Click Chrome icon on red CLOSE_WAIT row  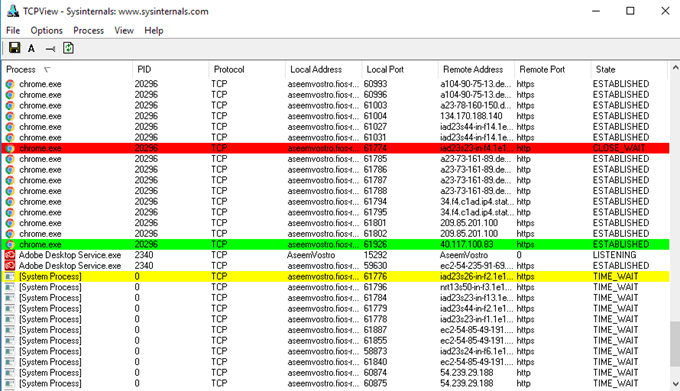pyautogui.click(x=10, y=148)
